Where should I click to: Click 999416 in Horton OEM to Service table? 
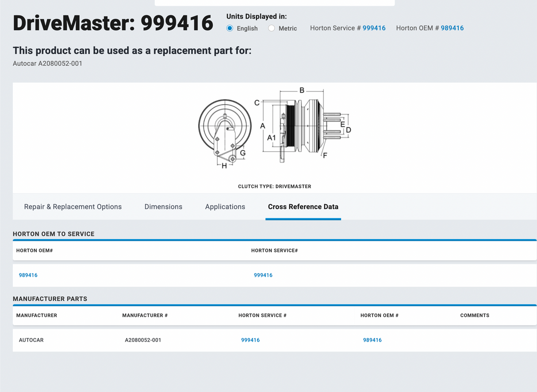tap(263, 275)
